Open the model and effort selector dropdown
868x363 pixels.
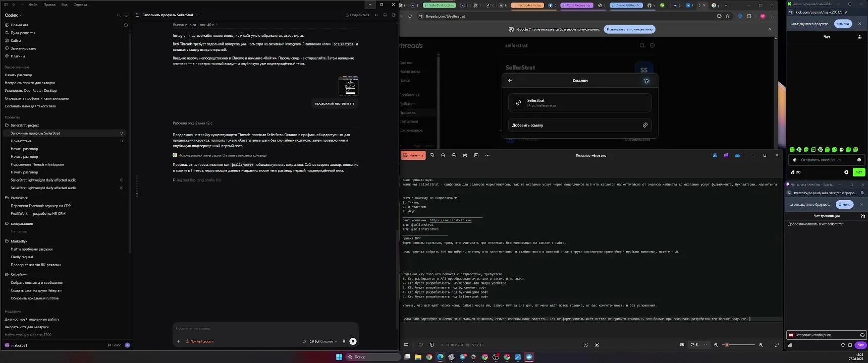click(323, 341)
